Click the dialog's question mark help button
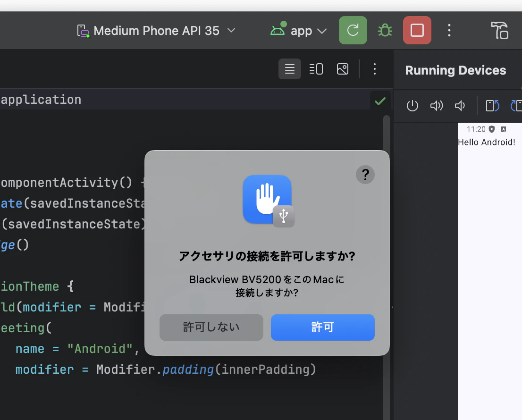522x420 pixels. point(365,175)
